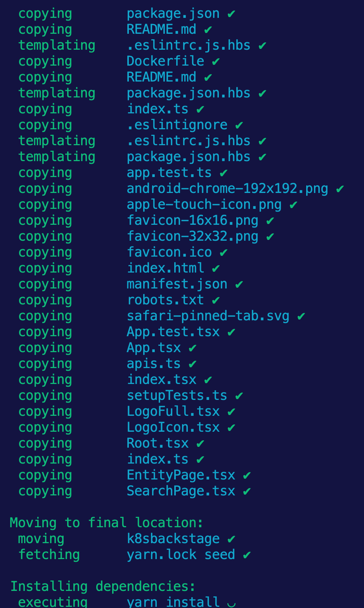The width and height of the screenshot is (364, 608).
Task: Click the checkmark after Dockerfile
Action: point(216,61)
